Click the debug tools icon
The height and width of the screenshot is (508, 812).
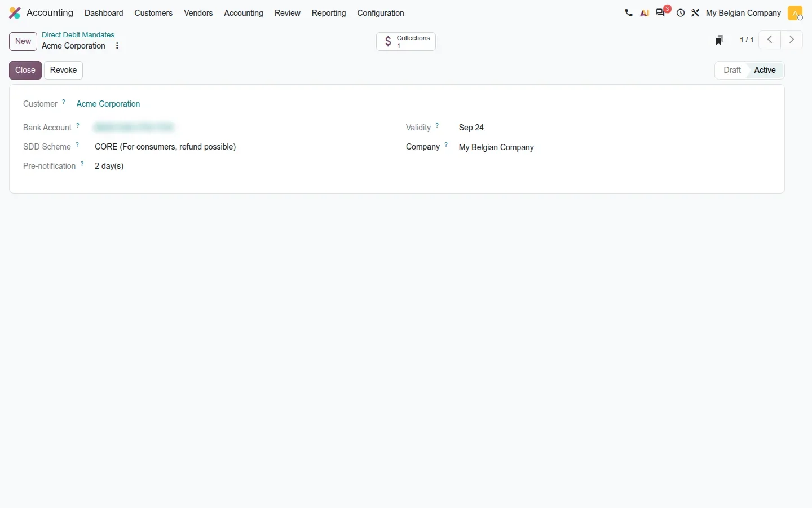pyautogui.click(x=696, y=13)
